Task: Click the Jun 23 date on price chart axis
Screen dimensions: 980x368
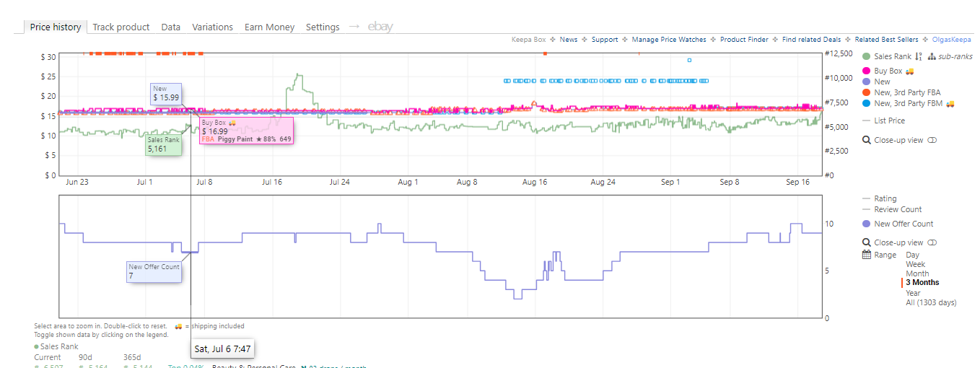Action: pyautogui.click(x=77, y=183)
